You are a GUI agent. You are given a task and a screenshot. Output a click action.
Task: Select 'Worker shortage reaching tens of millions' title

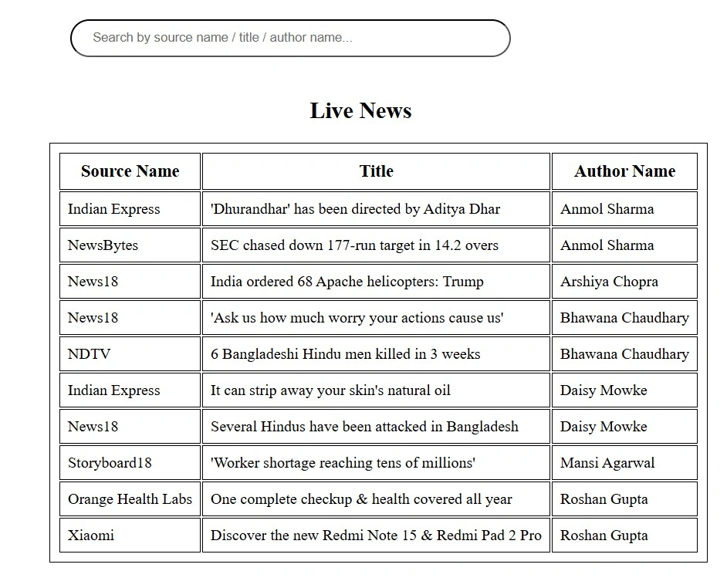(376, 463)
